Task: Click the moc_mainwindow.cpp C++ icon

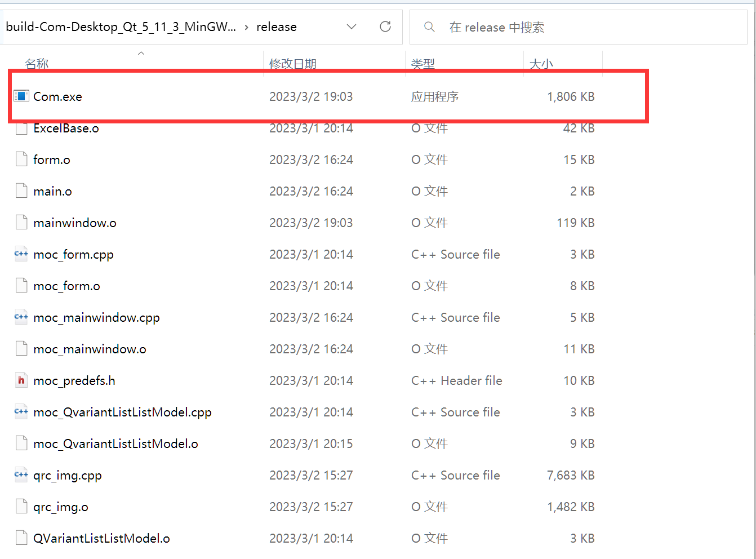Action: point(21,317)
